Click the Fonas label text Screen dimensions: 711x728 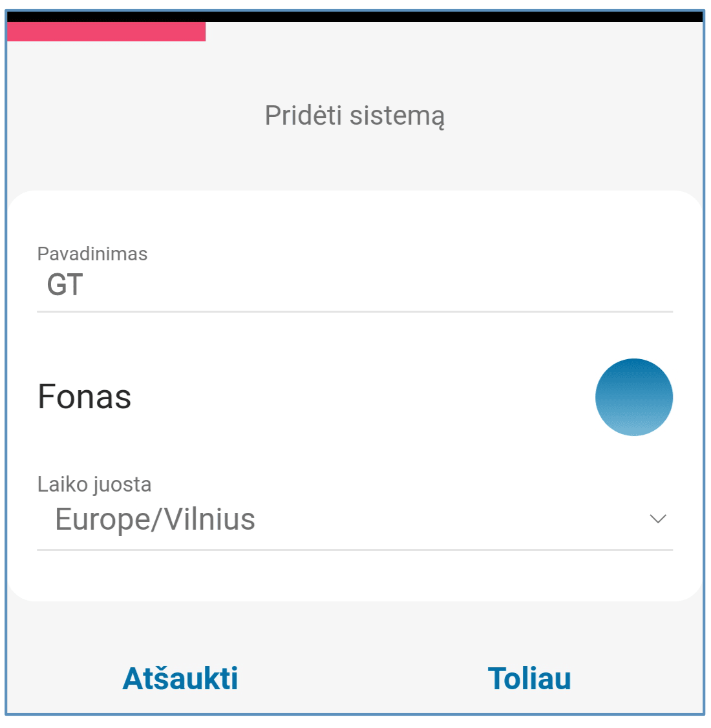pos(85,397)
